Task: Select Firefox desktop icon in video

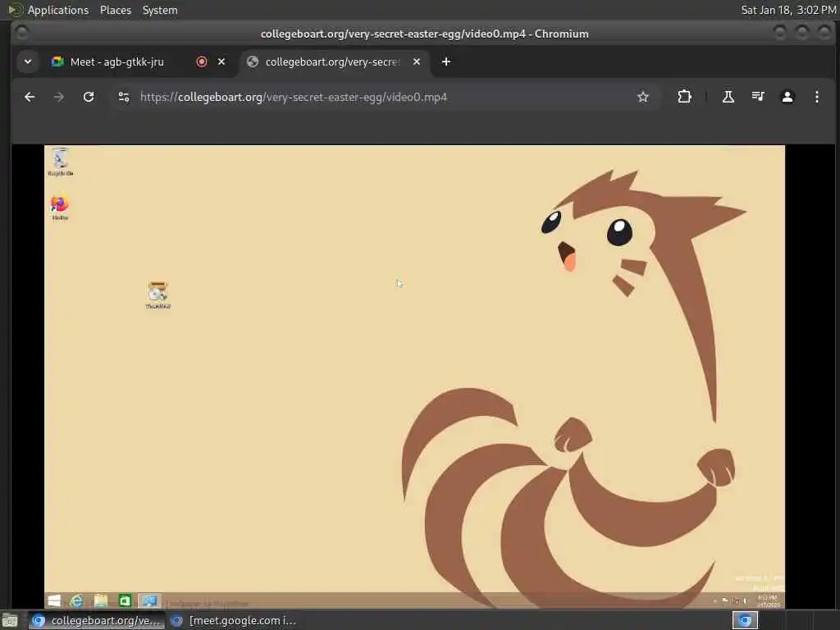Action: point(60,208)
